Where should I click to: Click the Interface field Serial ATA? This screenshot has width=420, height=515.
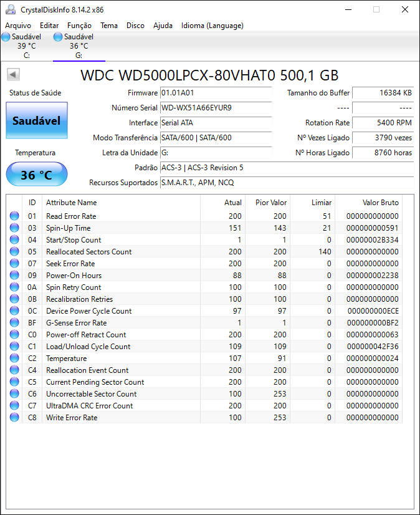coord(216,123)
